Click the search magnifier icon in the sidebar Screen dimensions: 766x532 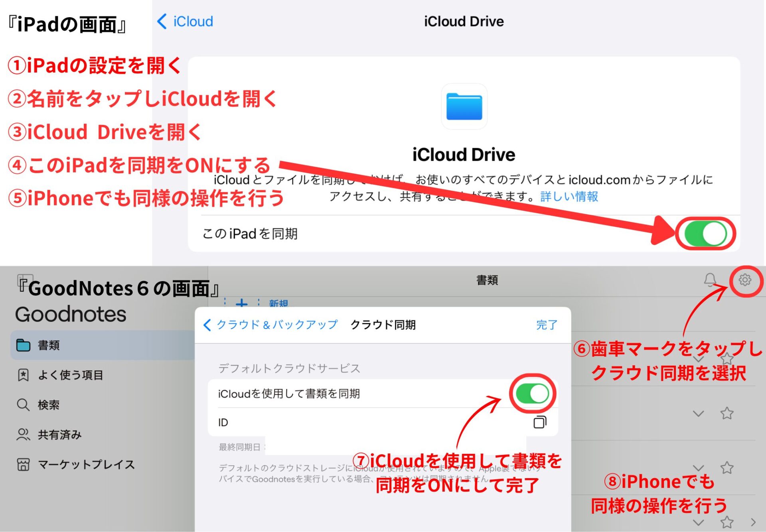(23, 405)
